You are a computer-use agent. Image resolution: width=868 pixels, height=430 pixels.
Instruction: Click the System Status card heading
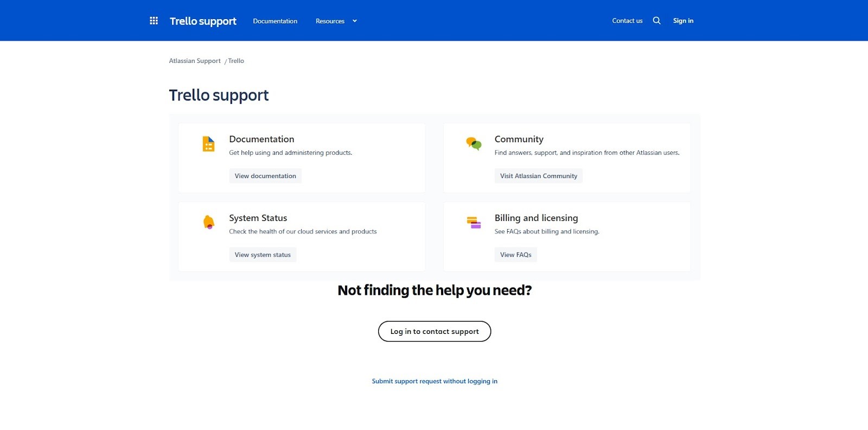point(258,218)
